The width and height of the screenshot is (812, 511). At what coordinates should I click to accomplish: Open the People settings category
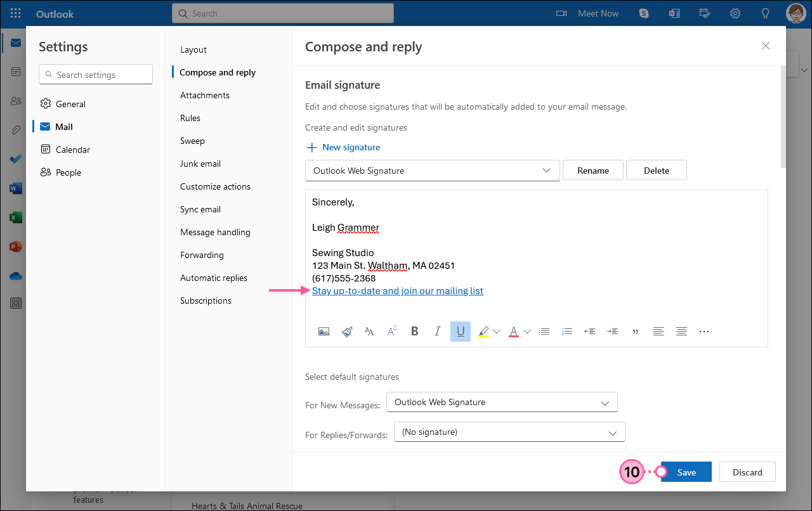click(61, 172)
